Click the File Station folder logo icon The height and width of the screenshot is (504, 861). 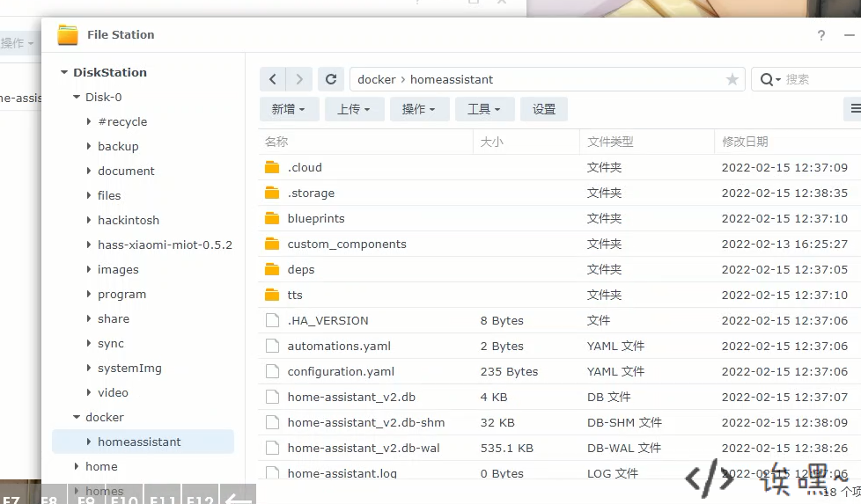pyautogui.click(x=68, y=34)
